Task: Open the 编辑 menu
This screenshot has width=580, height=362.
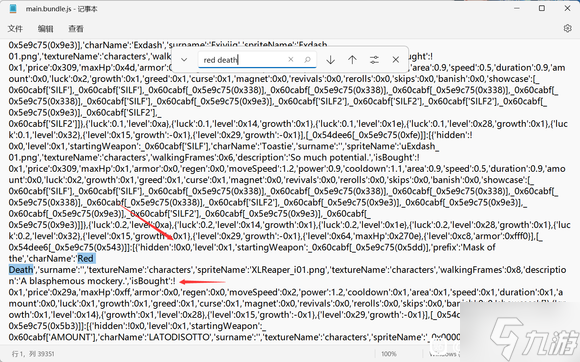Action: pos(45,28)
